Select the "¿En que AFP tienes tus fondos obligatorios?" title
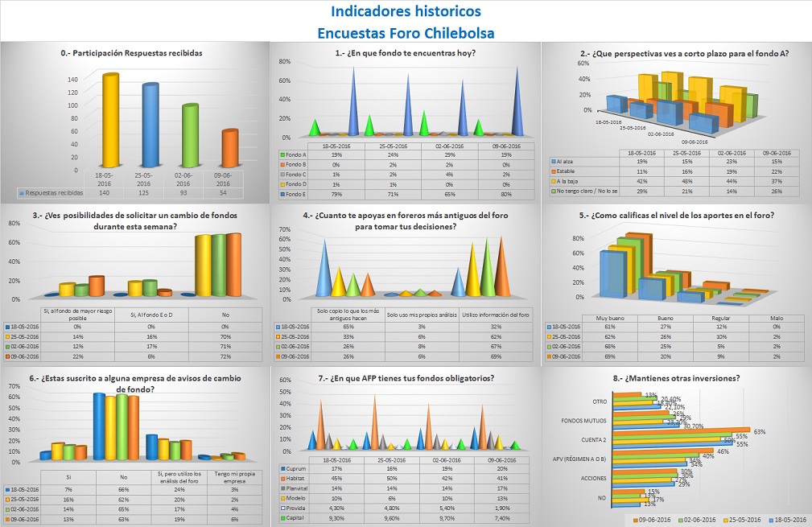 pos(406,378)
